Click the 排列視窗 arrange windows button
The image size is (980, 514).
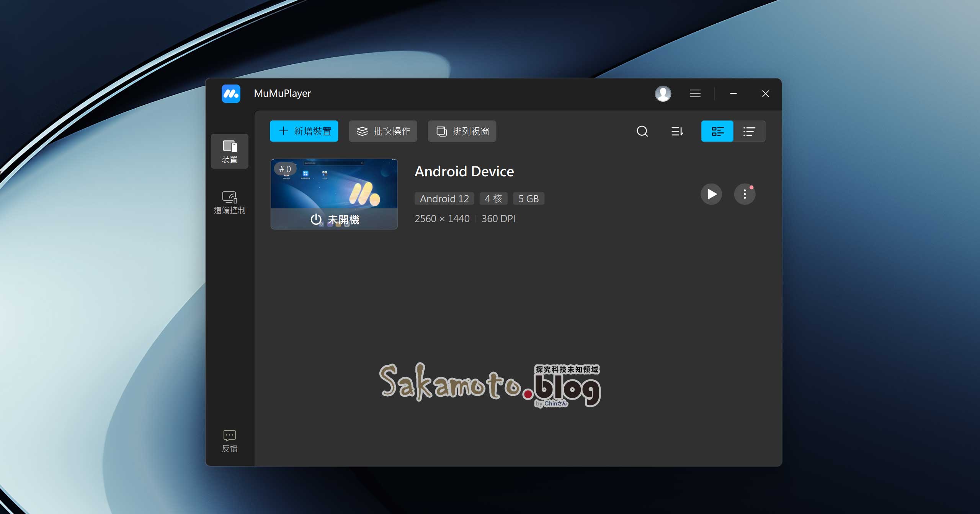point(462,131)
